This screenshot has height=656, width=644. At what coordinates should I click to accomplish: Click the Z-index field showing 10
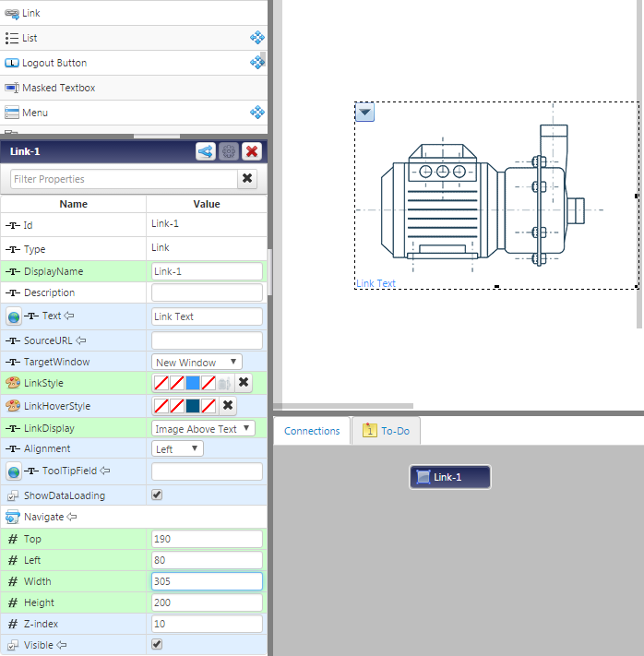point(207,624)
